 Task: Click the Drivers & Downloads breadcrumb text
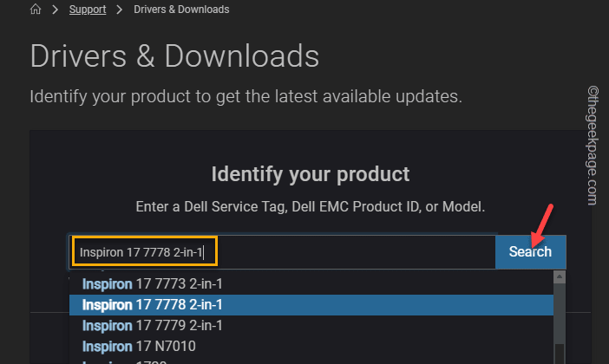coord(181,10)
